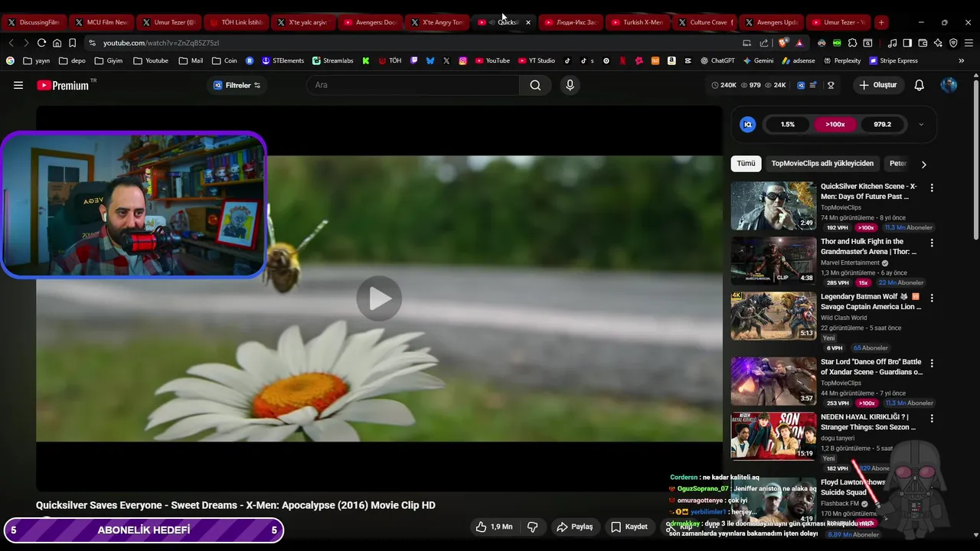Go to browser home page

(x=57, y=43)
